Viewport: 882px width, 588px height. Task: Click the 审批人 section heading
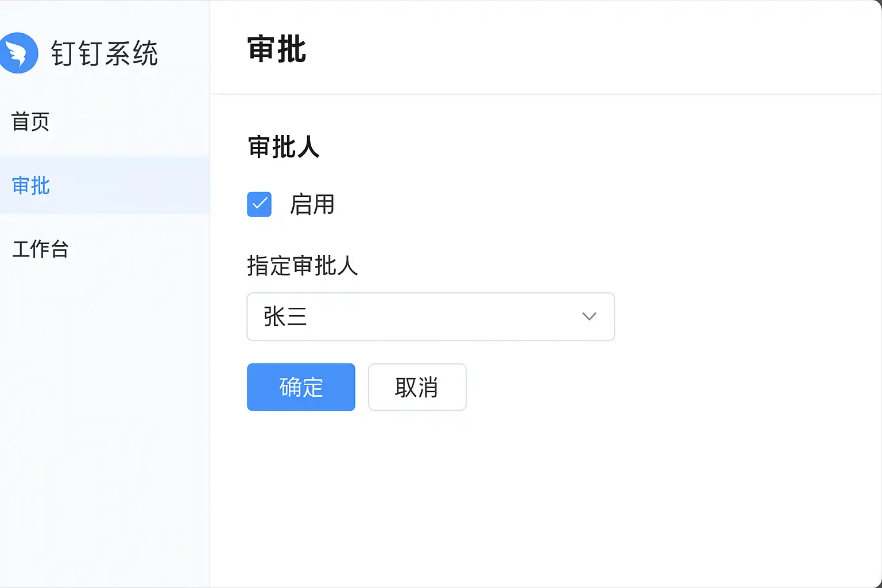284,147
